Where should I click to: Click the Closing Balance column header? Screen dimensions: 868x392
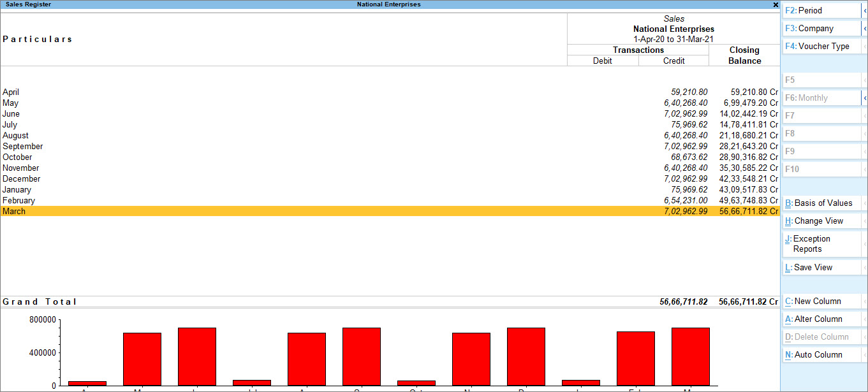[x=745, y=55]
